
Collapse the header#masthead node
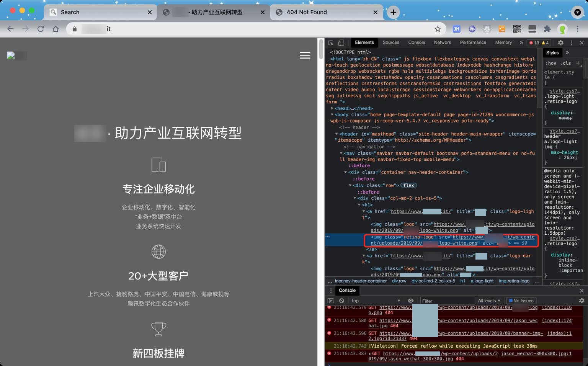click(336, 134)
